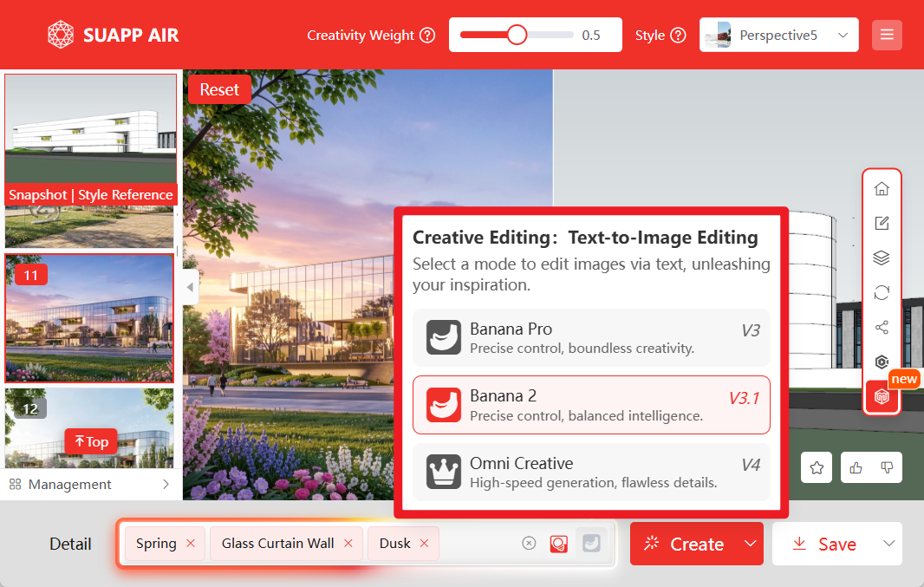Click the home icon in right sidebar
924x587 pixels.
(882, 189)
